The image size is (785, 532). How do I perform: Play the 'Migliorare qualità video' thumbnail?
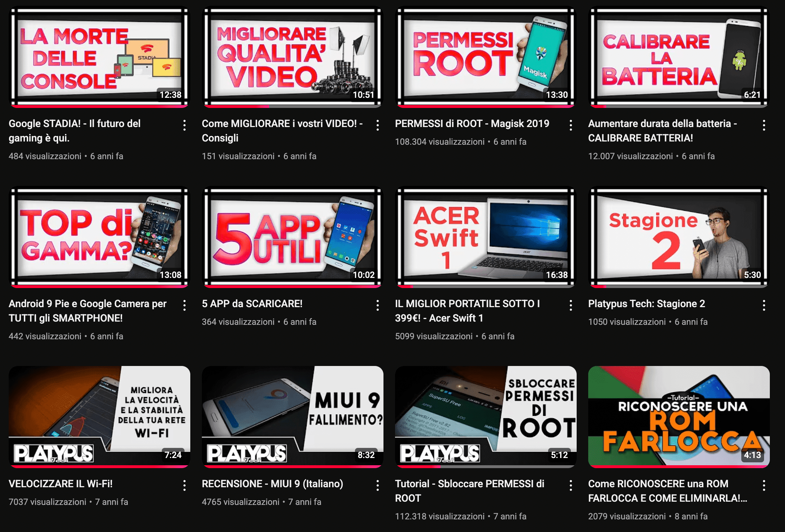(292, 57)
